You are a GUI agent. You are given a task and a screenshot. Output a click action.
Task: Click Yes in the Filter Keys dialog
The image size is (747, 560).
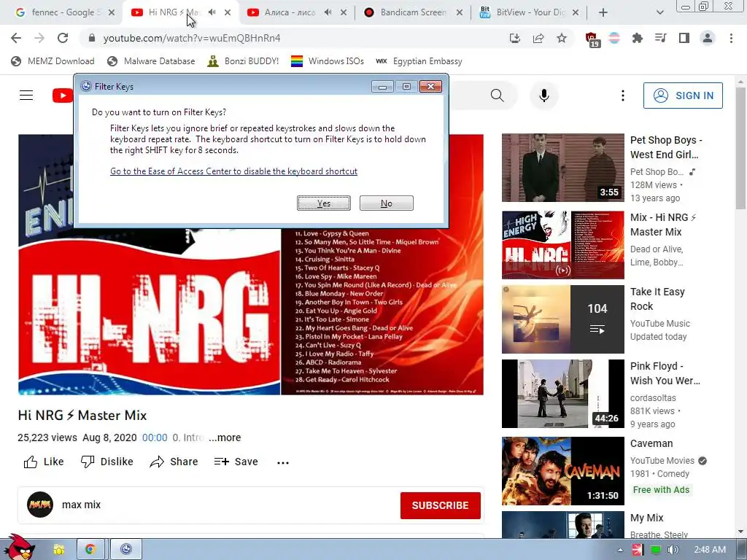(x=324, y=203)
